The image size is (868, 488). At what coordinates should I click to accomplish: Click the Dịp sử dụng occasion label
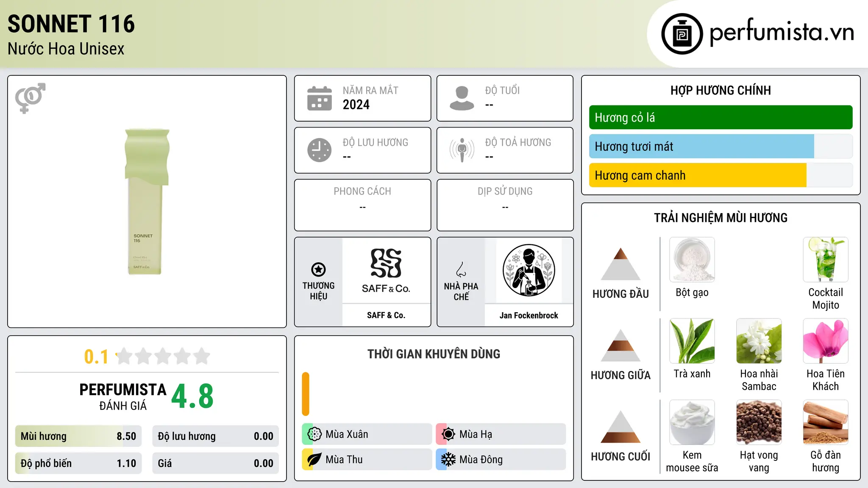(x=505, y=191)
